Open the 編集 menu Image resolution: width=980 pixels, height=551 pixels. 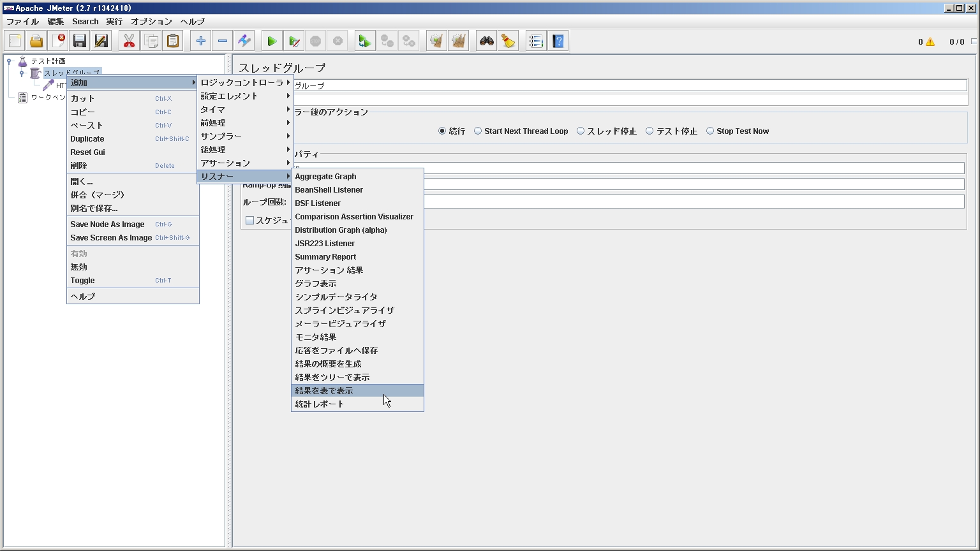click(56, 22)
